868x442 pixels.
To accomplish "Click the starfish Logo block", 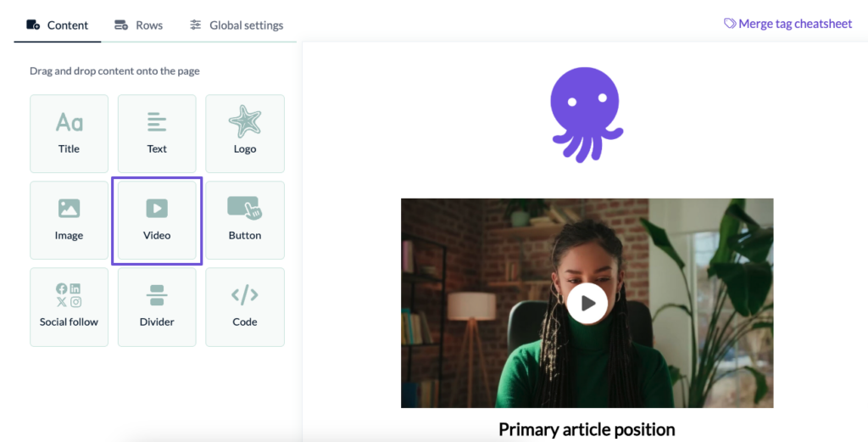I will (245, 134).
